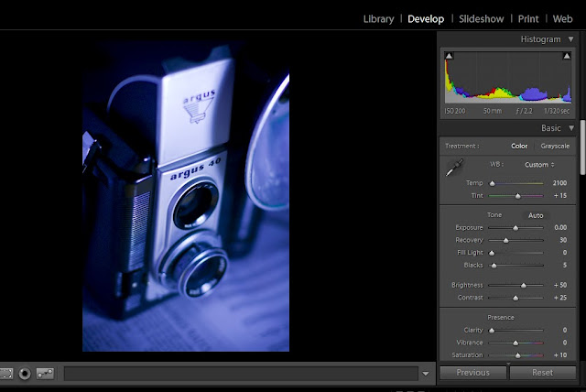Click the Exposure value 0.00
Screen dimensions: 586x392
[560, 227]
